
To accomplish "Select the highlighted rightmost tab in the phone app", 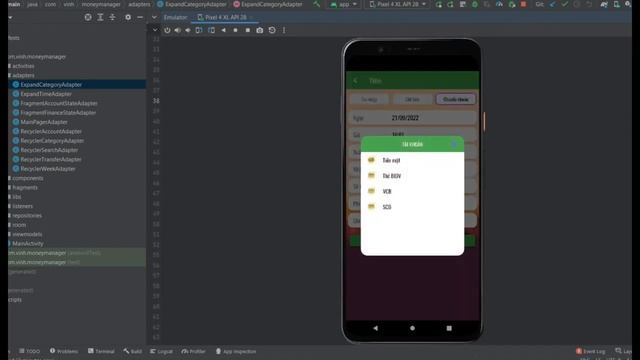I will pyautogui.click(x=456, y=99).
